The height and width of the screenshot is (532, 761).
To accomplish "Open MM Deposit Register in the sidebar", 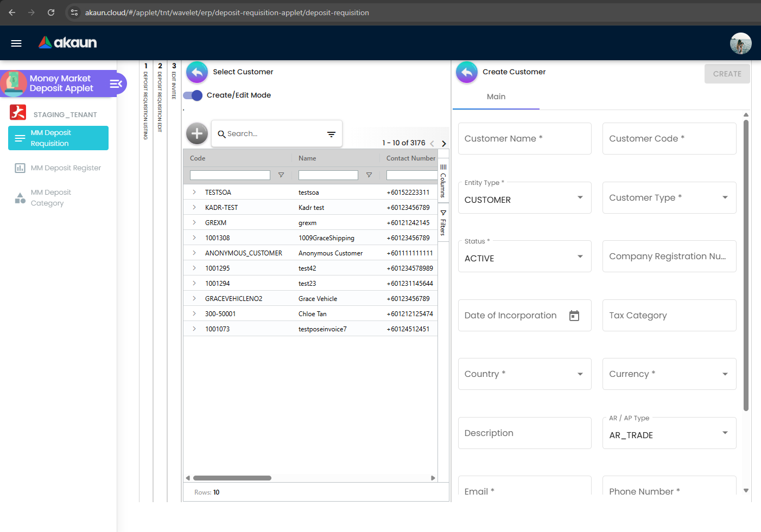I will (x=65, y=168).
